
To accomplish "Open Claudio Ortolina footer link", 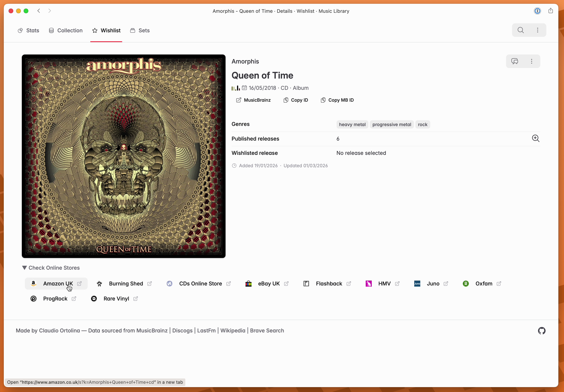I will (59, 330).
